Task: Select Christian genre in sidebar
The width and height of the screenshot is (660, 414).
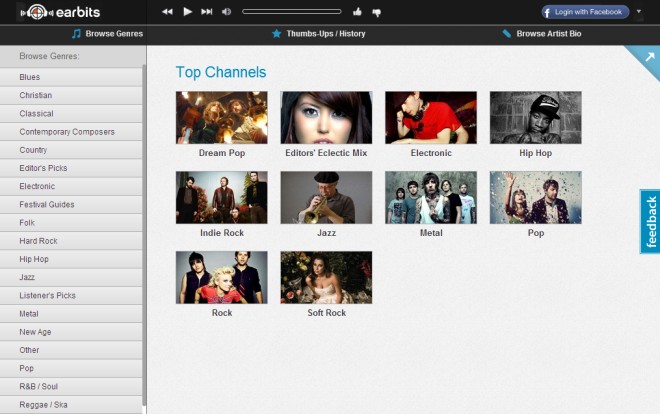Action: (71, 95)
